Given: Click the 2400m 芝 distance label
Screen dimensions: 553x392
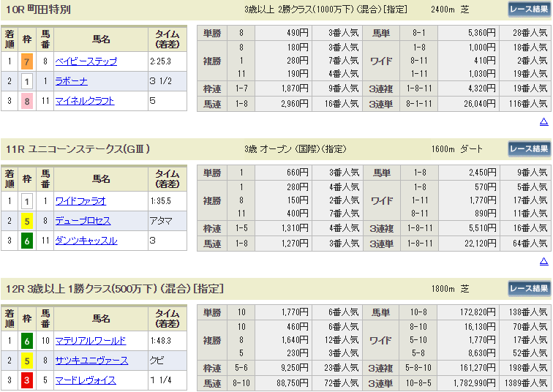Looking at the screenshot, I should (x=450, y=10).
